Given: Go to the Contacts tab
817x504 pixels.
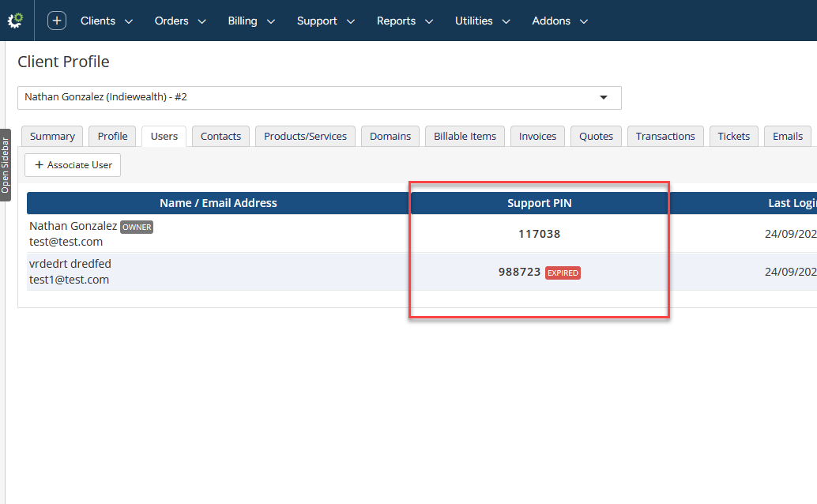Looking at the screenshot, I should point(221,136).
